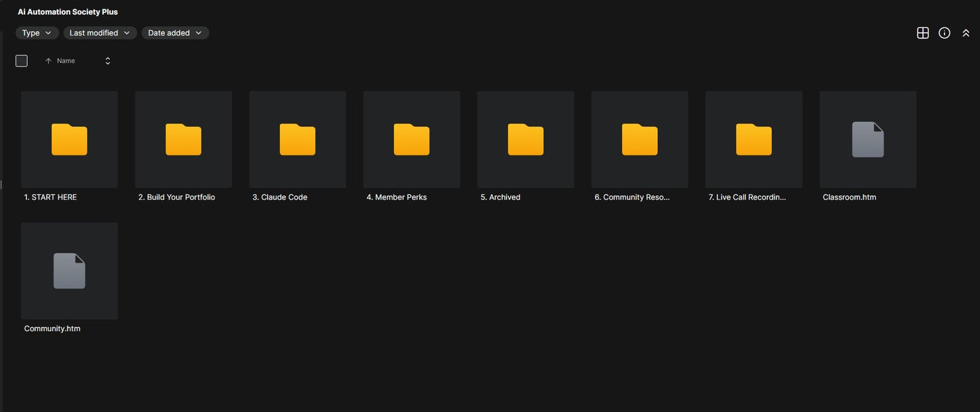Image resolution: width=980 pixels, height=412 pixels.
Task: Select the 5. Archived folder icon
Action: 526,139
